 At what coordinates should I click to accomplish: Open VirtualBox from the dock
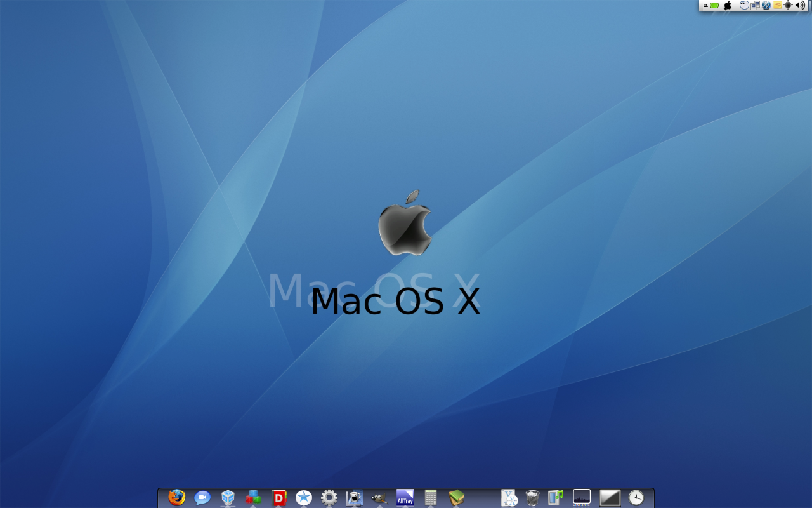coord(228,498)
